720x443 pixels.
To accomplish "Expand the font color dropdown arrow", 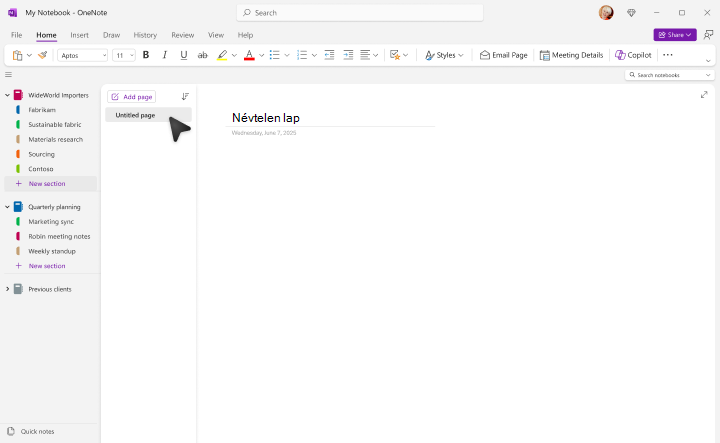I will pos(261,56).
